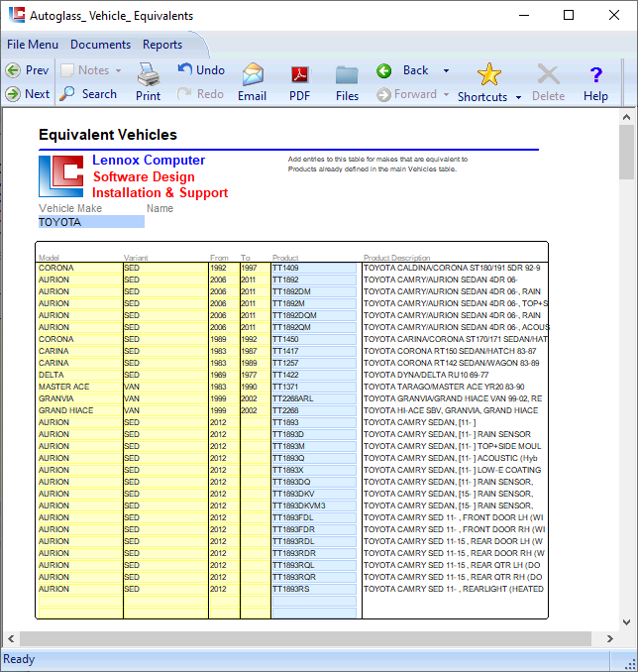The width and height of the screenshot is (638, 672).
Task: Select the product cell TT1893DKVM3
Action: click(314, 505)
